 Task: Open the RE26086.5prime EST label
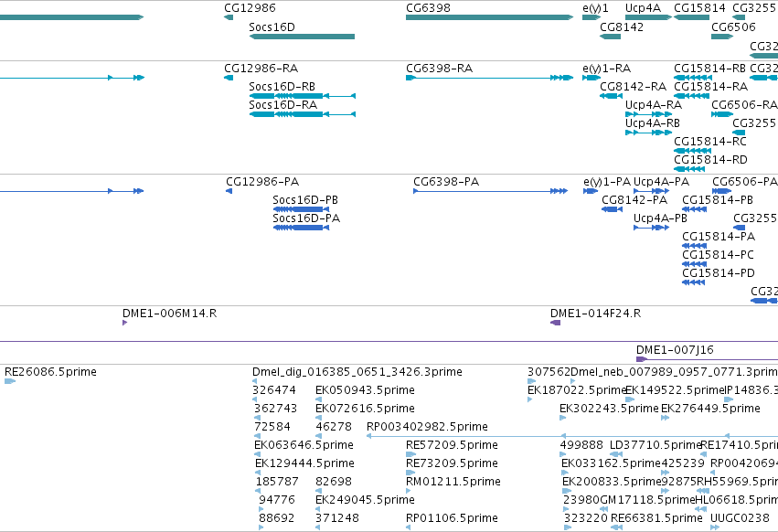pos(50,372)
